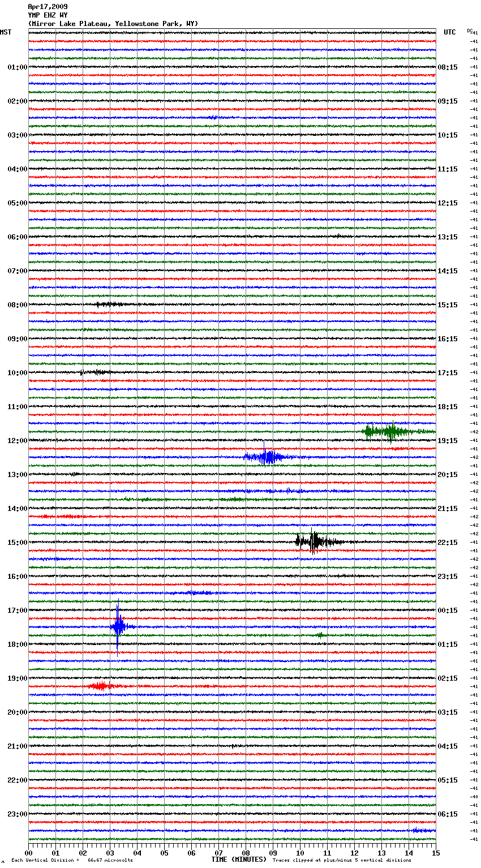Click the 06:15 UTC time label
Viewport: 481px width, 868px height.
point(448,814)
